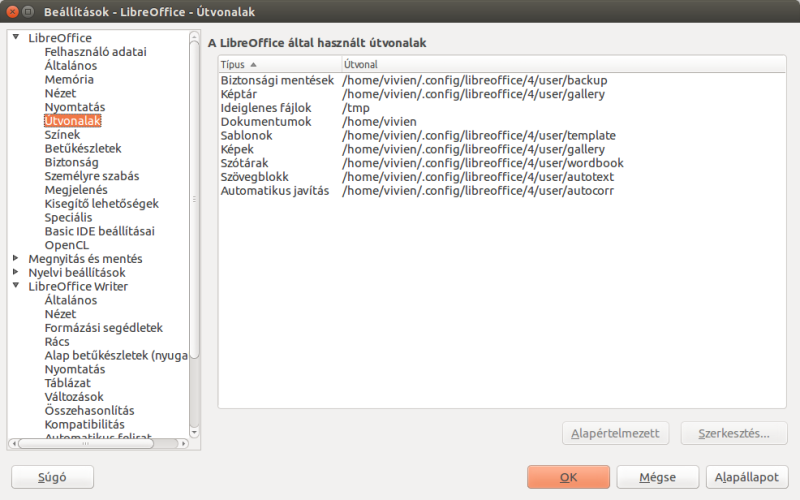Select the Képek path row
The width and height of the screenshot is (800, 500).
click(x=502, y=149)
